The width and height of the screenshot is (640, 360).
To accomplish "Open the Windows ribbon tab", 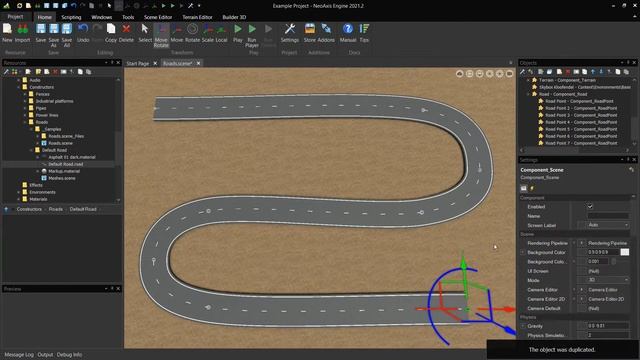I will 102,17.
